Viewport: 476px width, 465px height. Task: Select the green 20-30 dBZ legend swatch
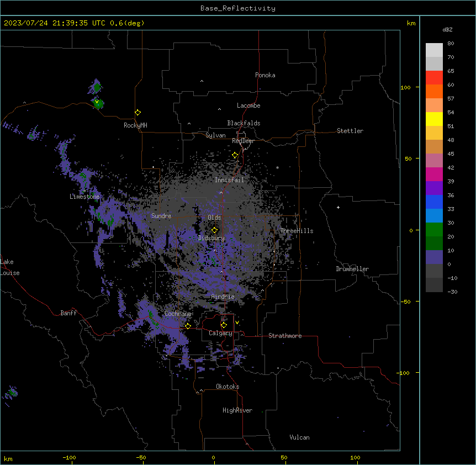434,230
